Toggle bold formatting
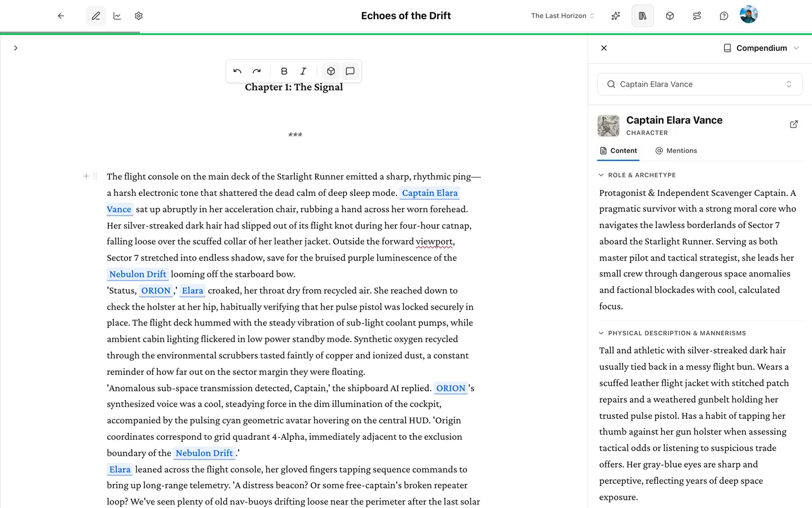Screen dimensions: 812x508 click(x=284, y=71)
